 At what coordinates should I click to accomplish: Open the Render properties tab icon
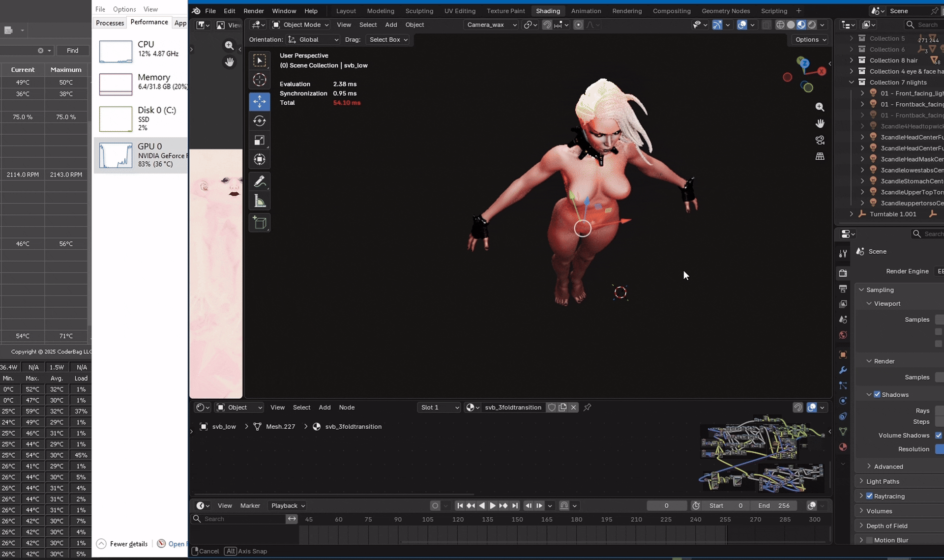point(843,273)
